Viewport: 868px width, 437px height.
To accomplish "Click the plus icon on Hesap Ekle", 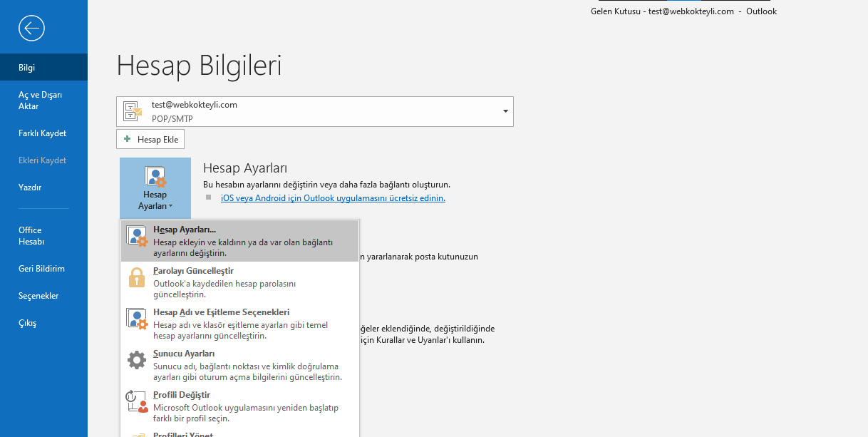I will (x=128, y=140).
